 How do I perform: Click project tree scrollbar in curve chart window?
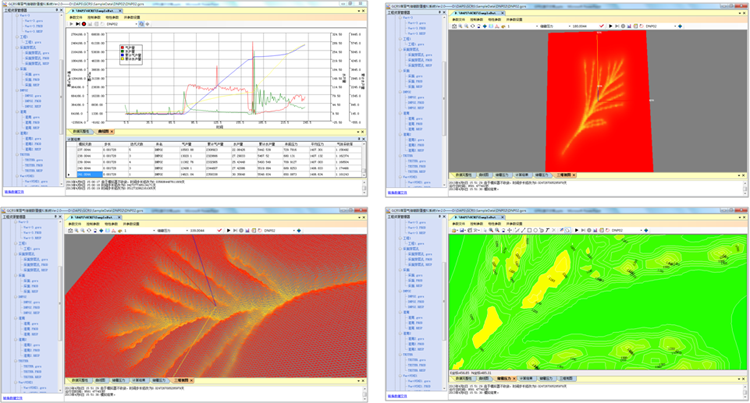(x=61, y=98)
